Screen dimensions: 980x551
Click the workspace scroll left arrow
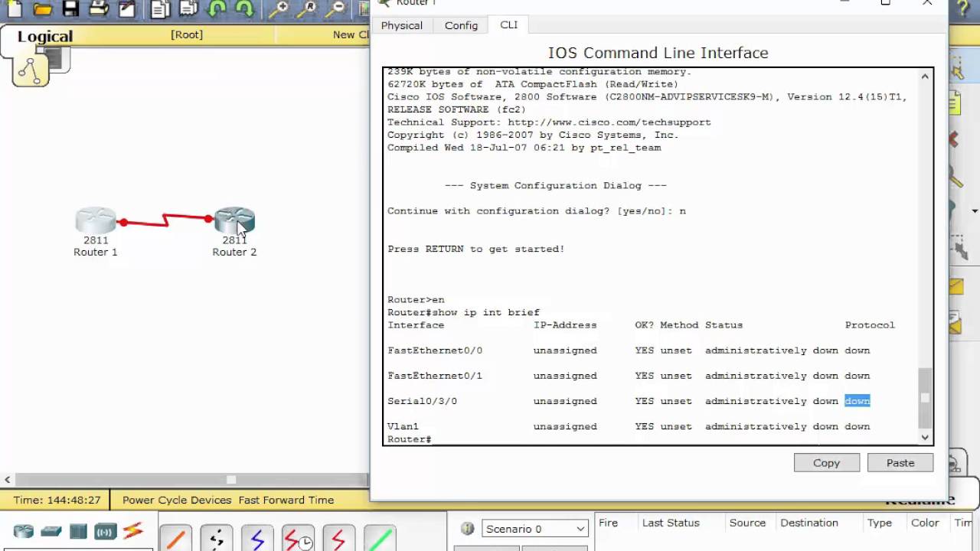(x=7, y=480)
